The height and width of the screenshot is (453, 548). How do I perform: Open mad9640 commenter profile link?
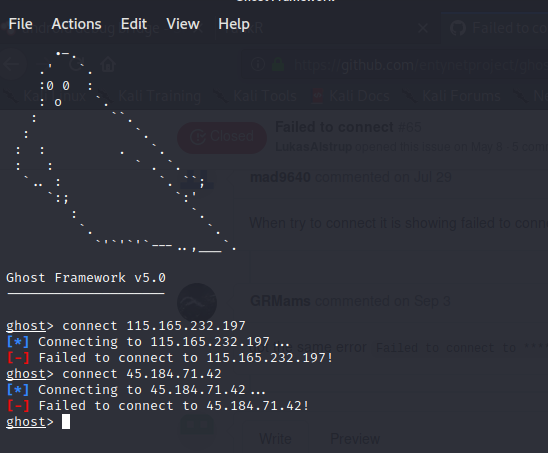pos(280,177)
